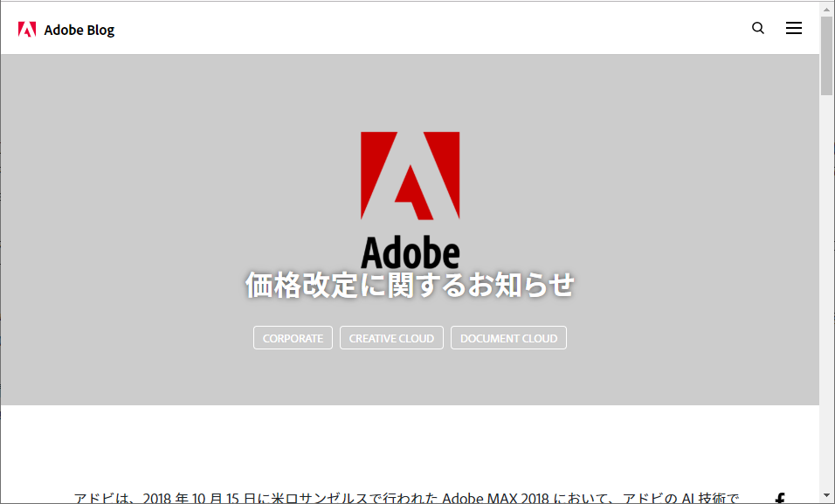Go to the Adobe Blog home via the title

pyautogui.click(x=79, y=29)
